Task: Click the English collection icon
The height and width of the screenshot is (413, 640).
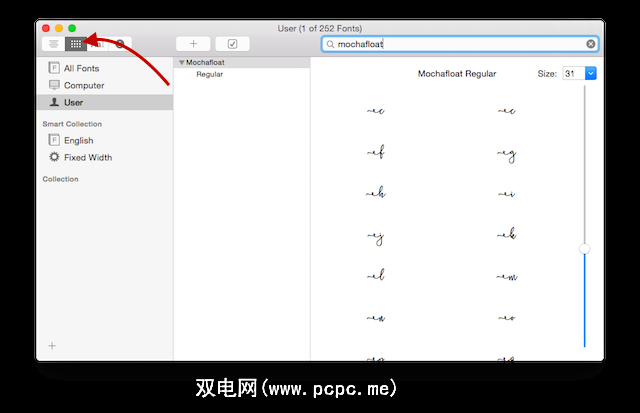Action: [54, 140]
